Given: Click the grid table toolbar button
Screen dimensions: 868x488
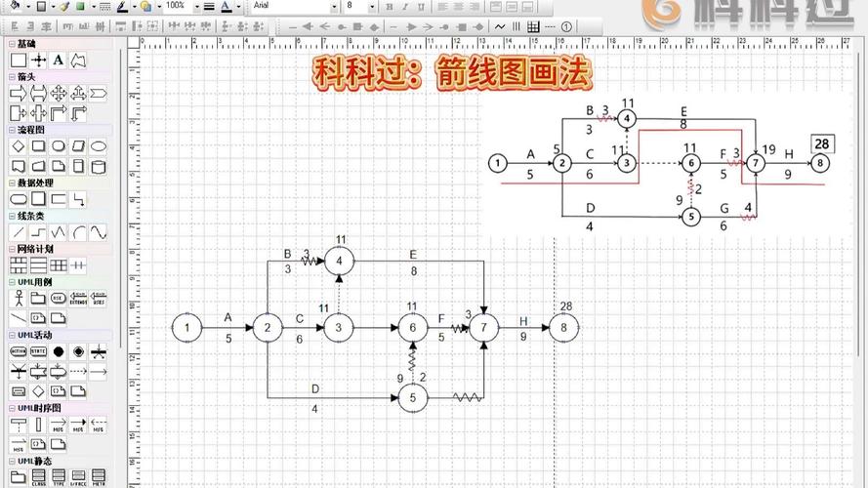Looking at the screenshot, I should pos(533,26).
